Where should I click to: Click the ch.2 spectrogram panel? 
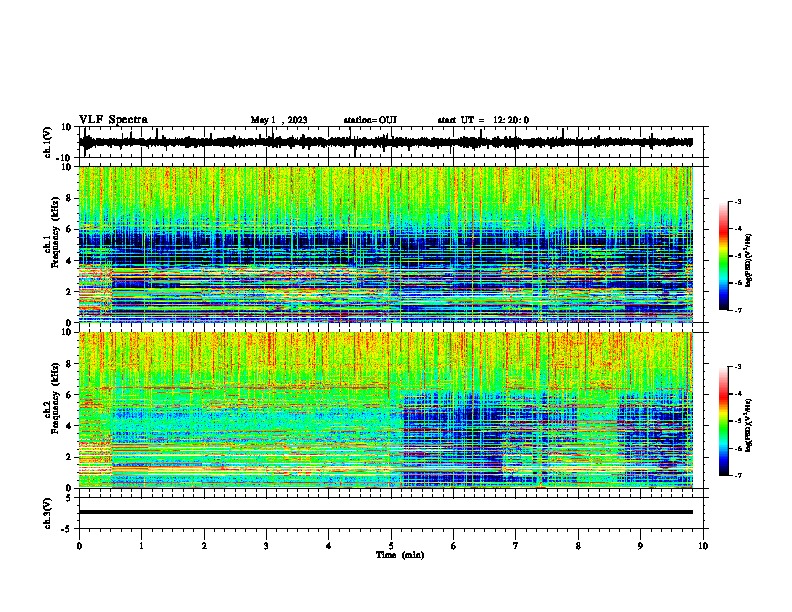[386, 410]
